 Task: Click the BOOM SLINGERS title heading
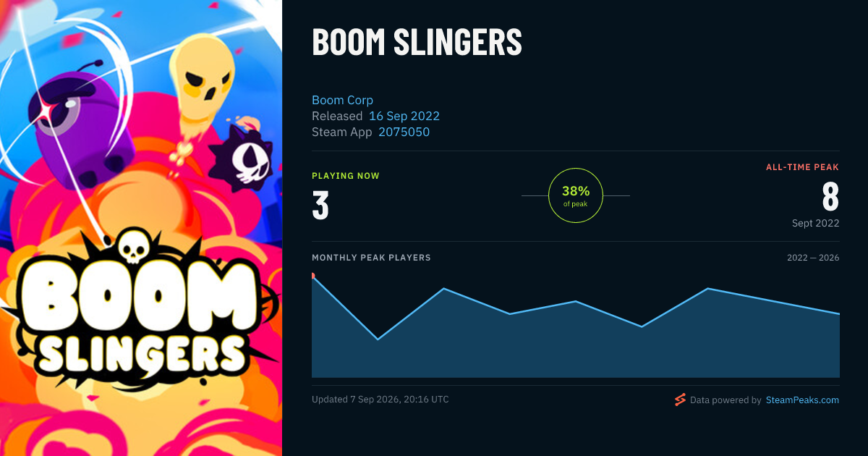417,43
